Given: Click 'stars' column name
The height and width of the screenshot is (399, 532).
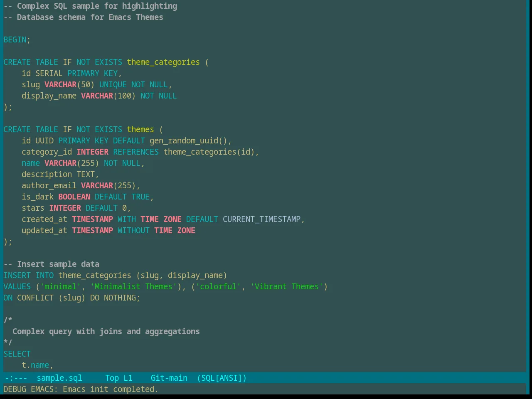Looking at the screenshot, I should pyautogui.click(x=33, y=208).
